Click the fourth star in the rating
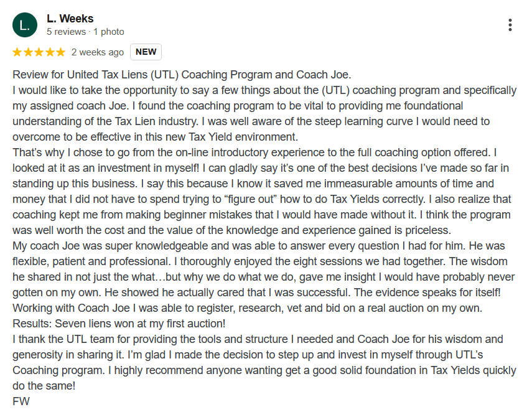The image size is (532, 412). pos(49,52)
